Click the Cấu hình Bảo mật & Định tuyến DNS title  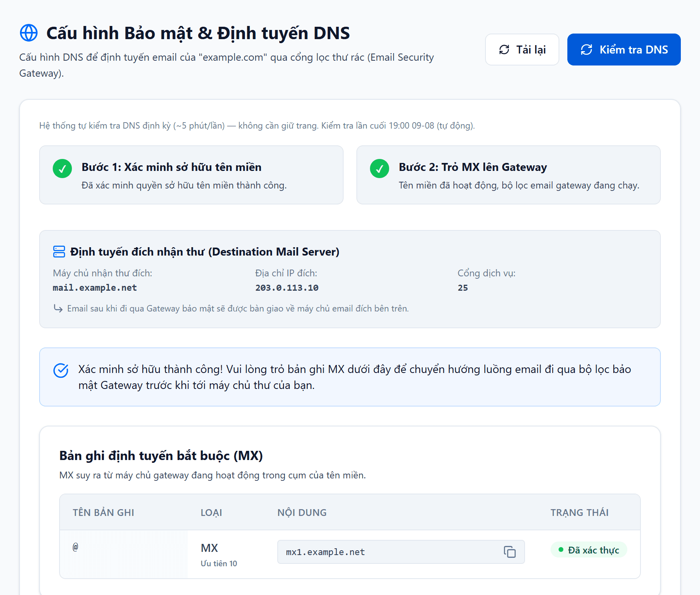pyautogui.click(x=198, y=33)
